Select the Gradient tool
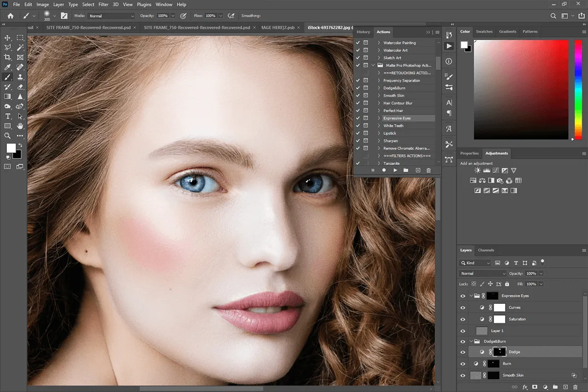This screenshot has height=392, width=588. pyautogui.click(x=7, y=97)
